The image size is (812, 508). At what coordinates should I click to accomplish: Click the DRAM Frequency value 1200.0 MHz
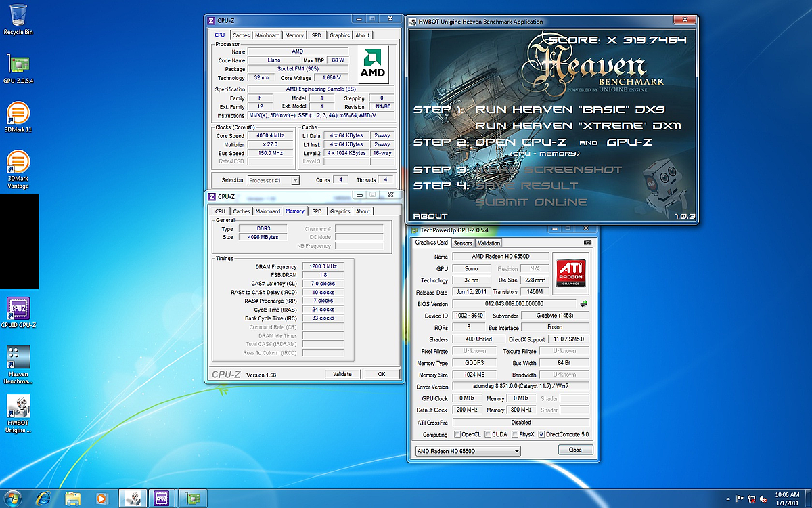[323, 266]
